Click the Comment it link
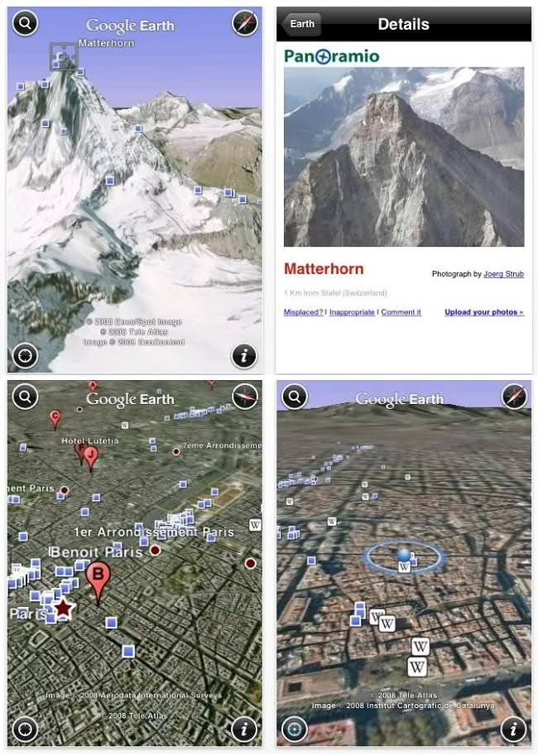Image resolution: width=538 pixels, height=756 pixels. click(401, 312)
